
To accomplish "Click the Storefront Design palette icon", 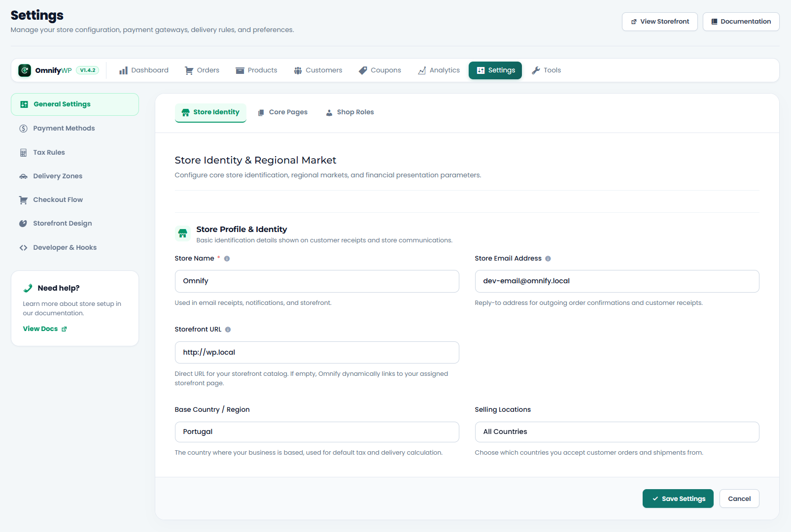I will [23, 224].
